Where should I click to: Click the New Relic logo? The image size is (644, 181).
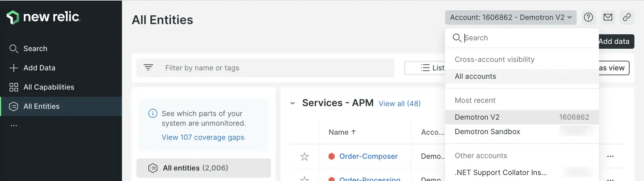(x=43, y=17)
